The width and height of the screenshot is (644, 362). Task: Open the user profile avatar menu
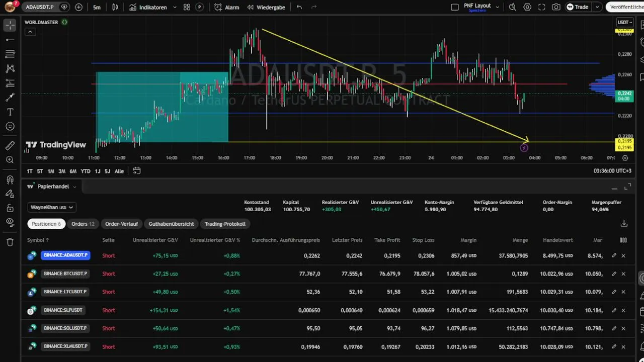(10, 7)
